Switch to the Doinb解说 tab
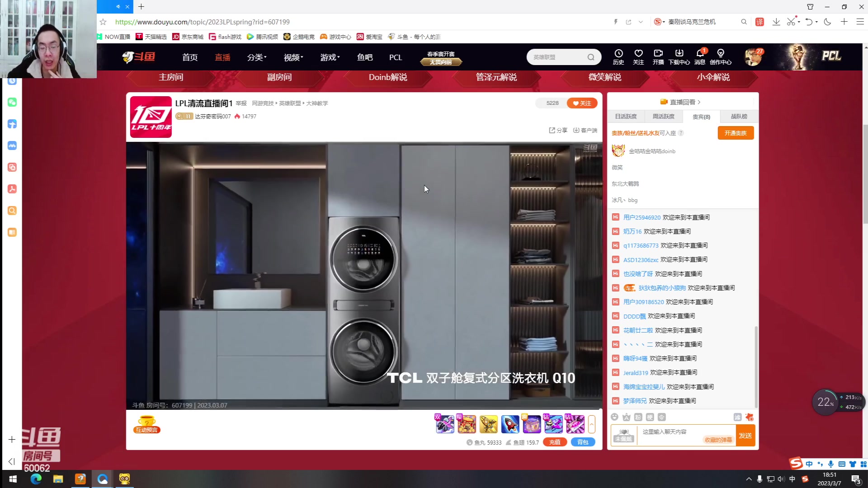868x488 pixels. pos(388,77)
